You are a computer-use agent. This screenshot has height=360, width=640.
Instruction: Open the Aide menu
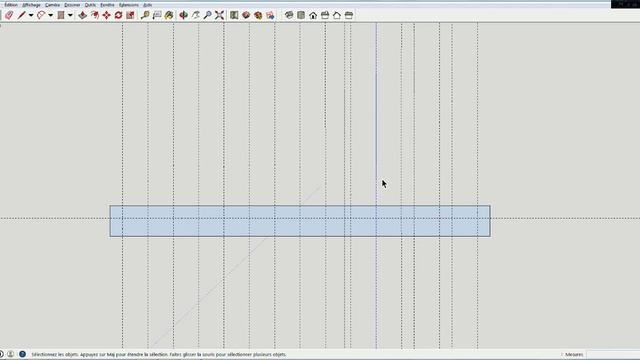coord(147,5)
